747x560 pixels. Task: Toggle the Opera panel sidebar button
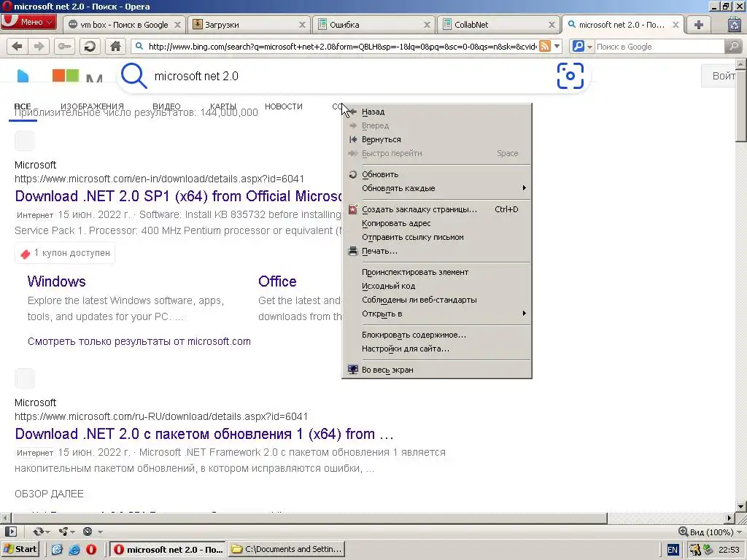[x=10, y=532]
